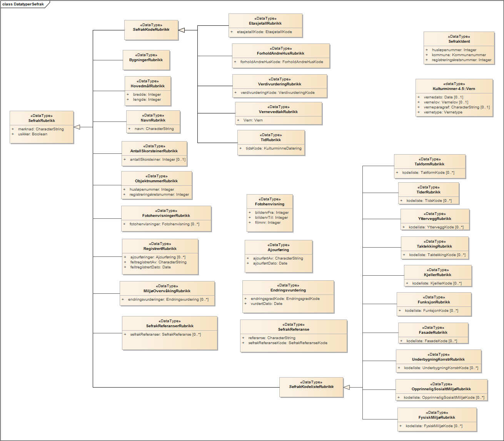Click the TidRubrikk class title
504x441 pixels.
271,140
